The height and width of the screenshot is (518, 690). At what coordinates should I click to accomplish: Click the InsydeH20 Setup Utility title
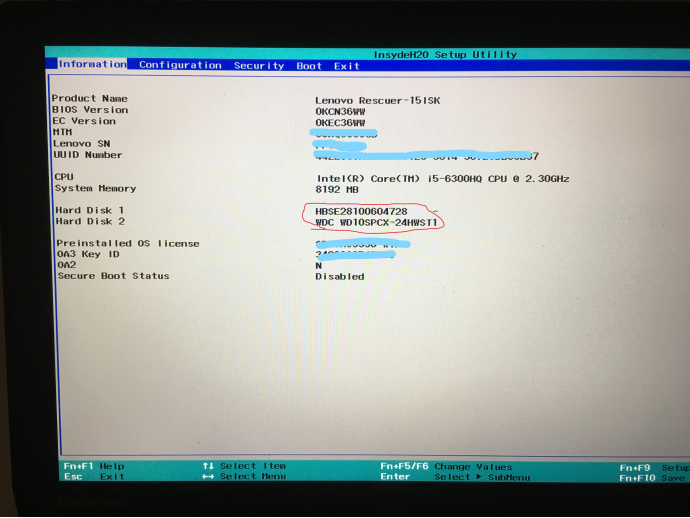[x=445, y=54]
